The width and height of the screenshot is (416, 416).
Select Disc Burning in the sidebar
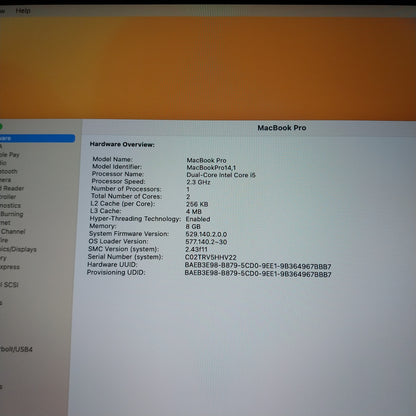coord(12,214)
